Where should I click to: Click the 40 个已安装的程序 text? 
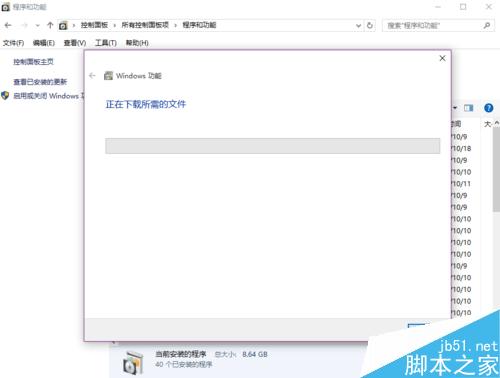pyautogui.click(x=184, y=364)
